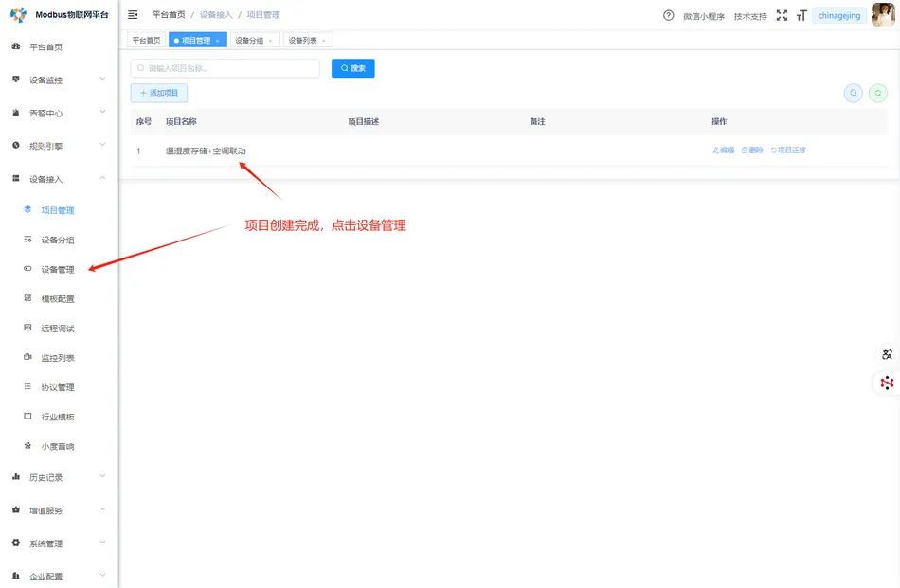Open the 设备监控 section in the sidebar

(x=45, y=80)
